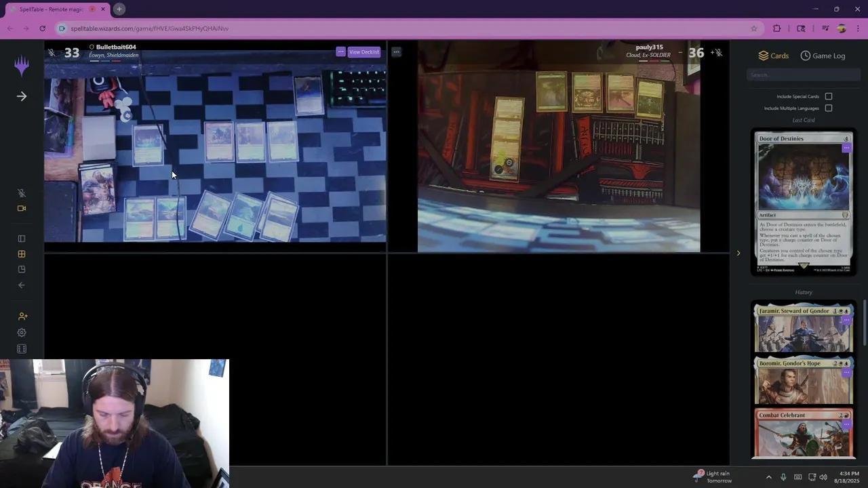The height and width of the screenshot is (488, 868).
Task: Open options on Boromir, Gondor's Hope card
Action: [846, 372]
